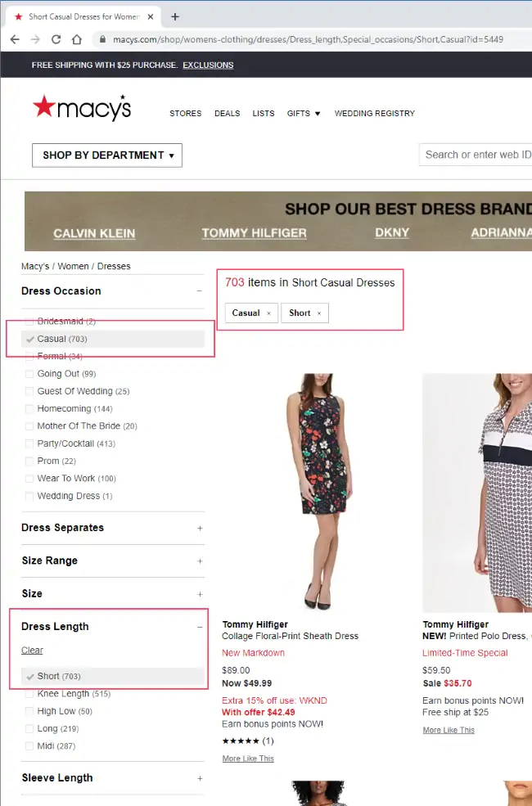The height and width of the screenshot is (806, 532).
Task: Check the Long dress length checkbox
Action: [x=29, y=729]
